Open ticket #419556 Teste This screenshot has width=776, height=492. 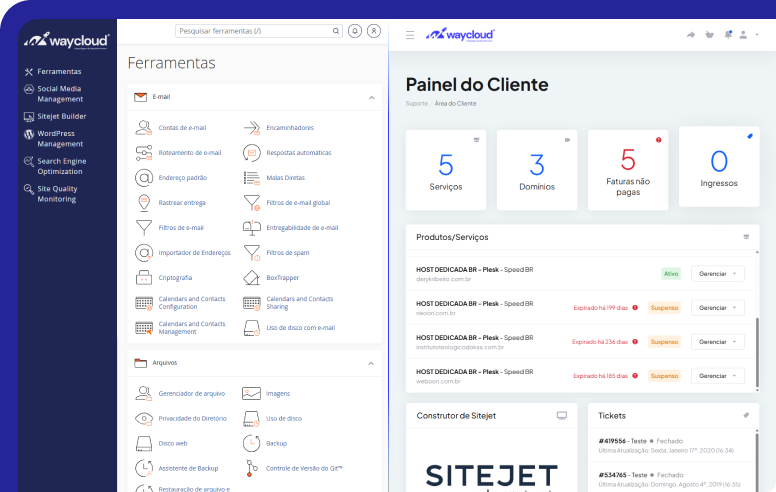pyautogui.click(x=623, y=441)
